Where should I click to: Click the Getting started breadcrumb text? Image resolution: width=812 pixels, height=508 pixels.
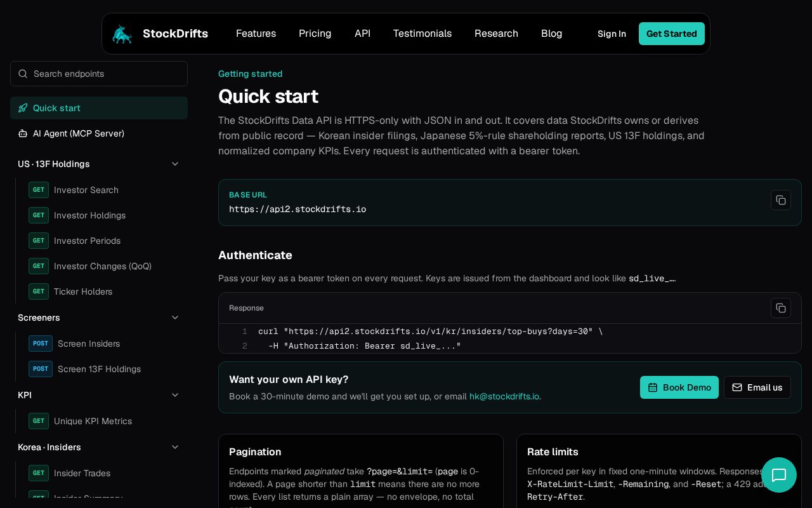click(x=250, y=74)
